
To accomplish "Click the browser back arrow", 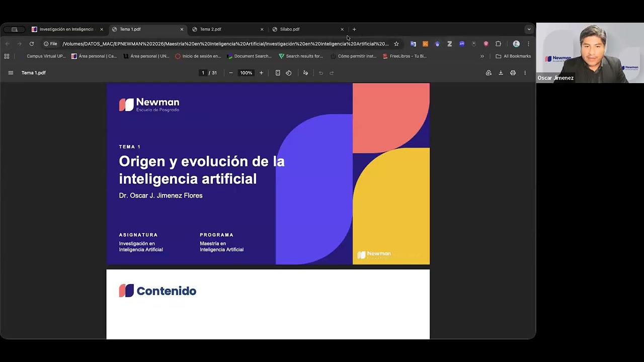I will [7, 44].
